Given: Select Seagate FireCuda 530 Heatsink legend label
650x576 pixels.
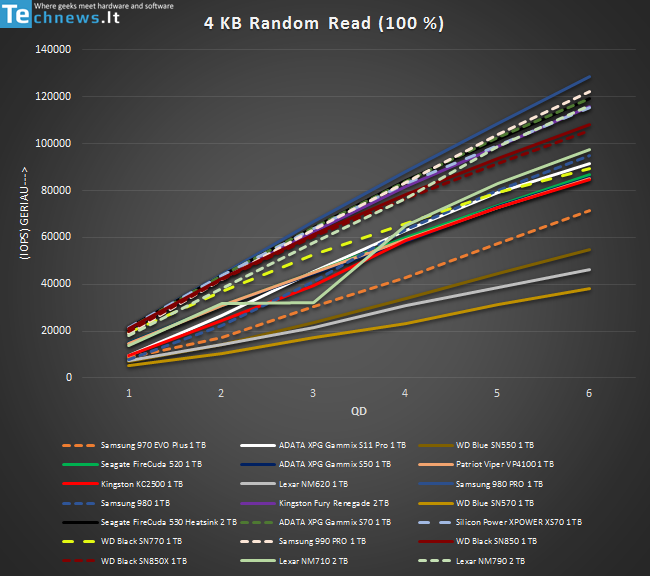Looking at the screenshot, I should [x=169, y=522].
